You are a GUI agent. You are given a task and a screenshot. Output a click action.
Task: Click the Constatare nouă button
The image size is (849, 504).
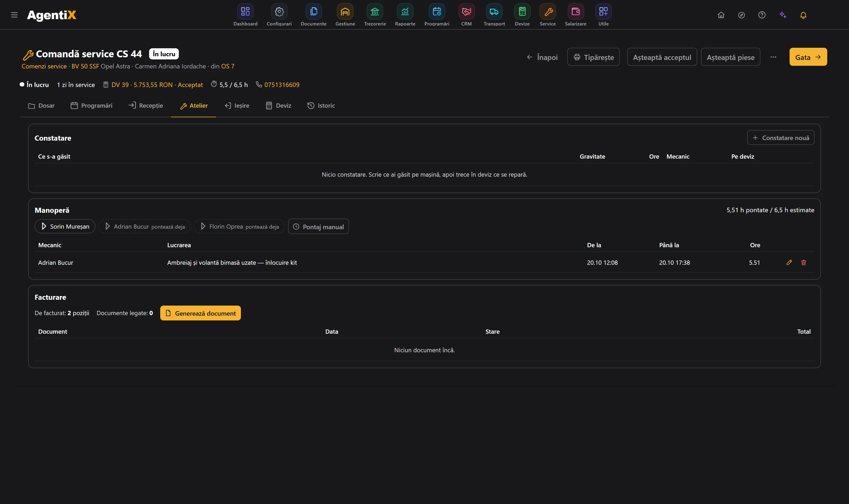(780, 138)
